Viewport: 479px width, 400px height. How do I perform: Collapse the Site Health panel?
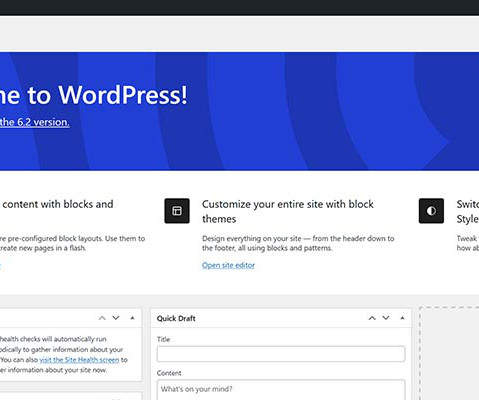[132, 318]
